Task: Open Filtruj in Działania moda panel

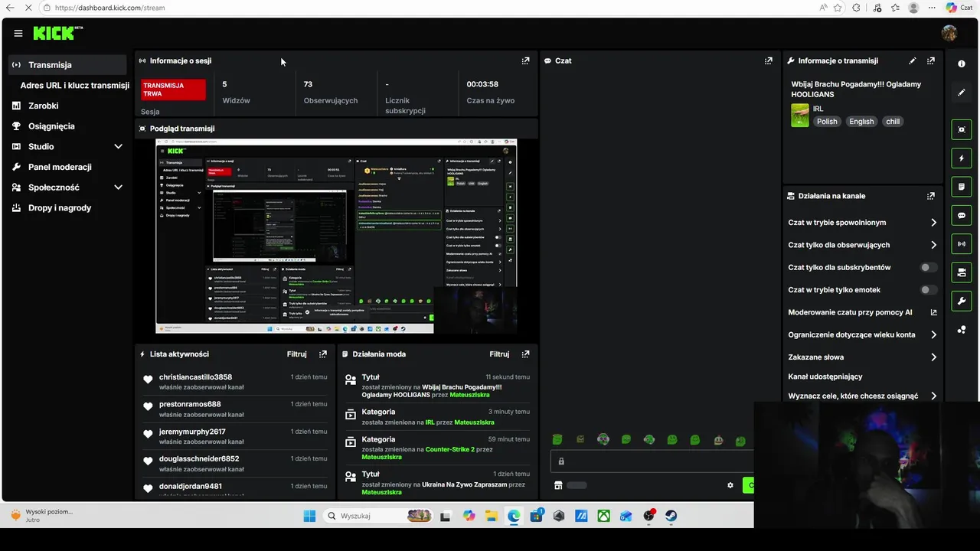Action: (499, 354)
